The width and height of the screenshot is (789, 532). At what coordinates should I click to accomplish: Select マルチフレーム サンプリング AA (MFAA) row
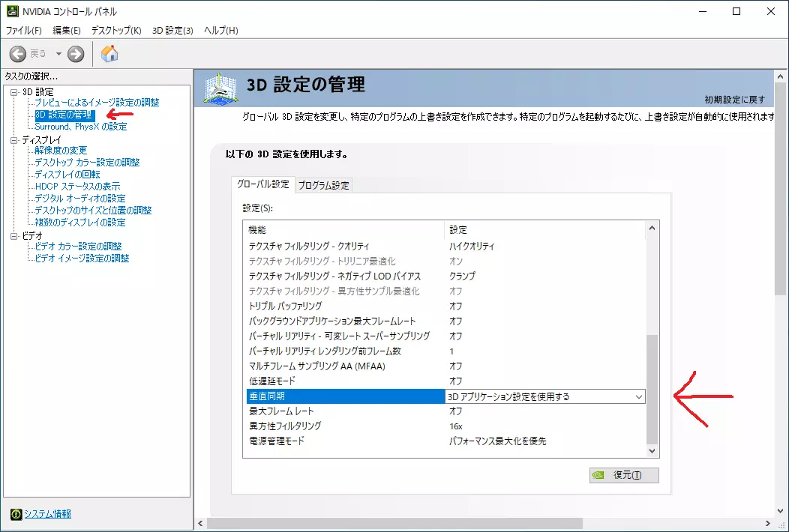pos(445,366)
